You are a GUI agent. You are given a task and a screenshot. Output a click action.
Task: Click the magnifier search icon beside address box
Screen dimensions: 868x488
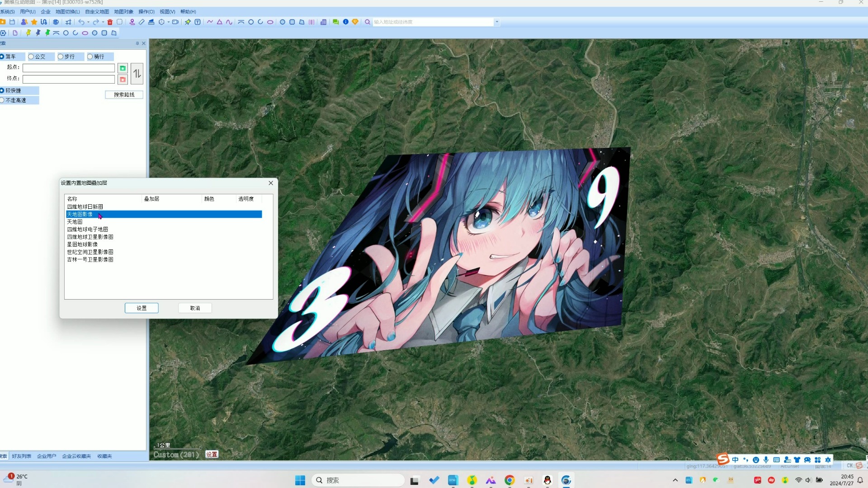coord(368,22)
